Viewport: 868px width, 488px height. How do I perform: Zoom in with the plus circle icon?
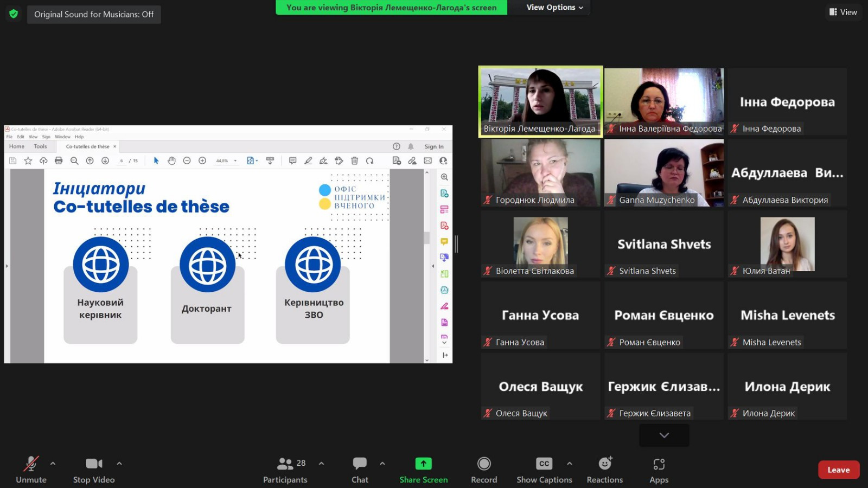(x=202, y=160)
